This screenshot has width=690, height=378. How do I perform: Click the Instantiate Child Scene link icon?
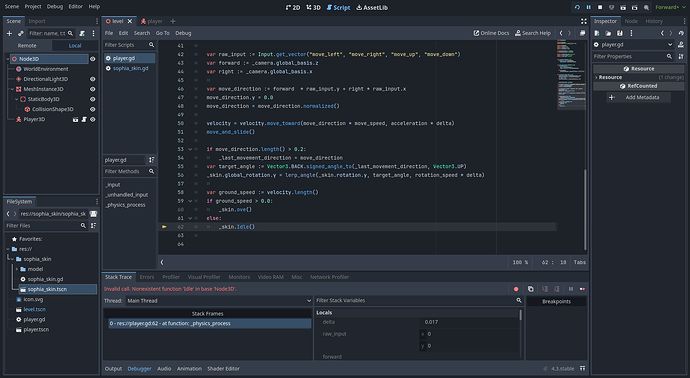tap(20, 33)
